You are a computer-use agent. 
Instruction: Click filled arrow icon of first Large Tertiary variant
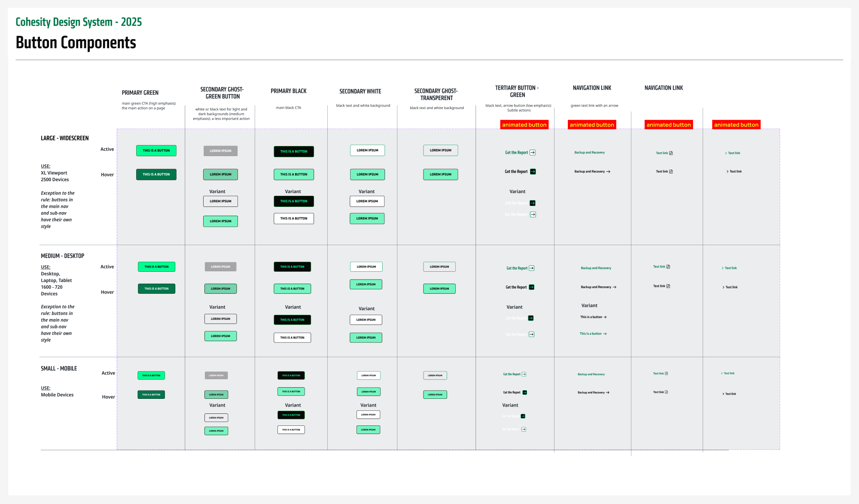click(533, 203)
